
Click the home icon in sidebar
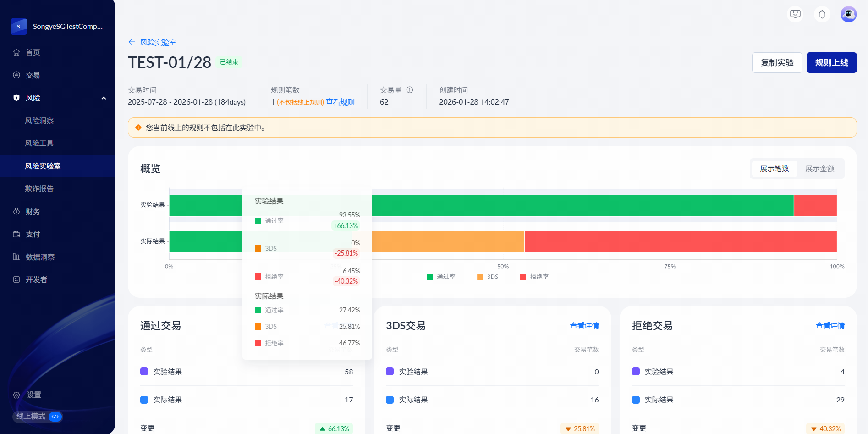16,52
